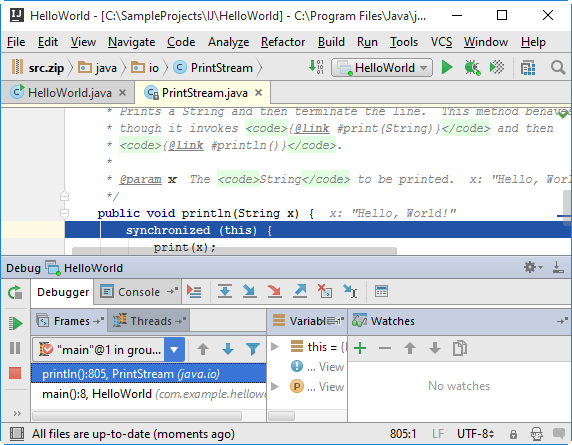Change UTF-8 file encoding selector
The width and height of the screenshot is (572, 445).
(x=475, y=434)
